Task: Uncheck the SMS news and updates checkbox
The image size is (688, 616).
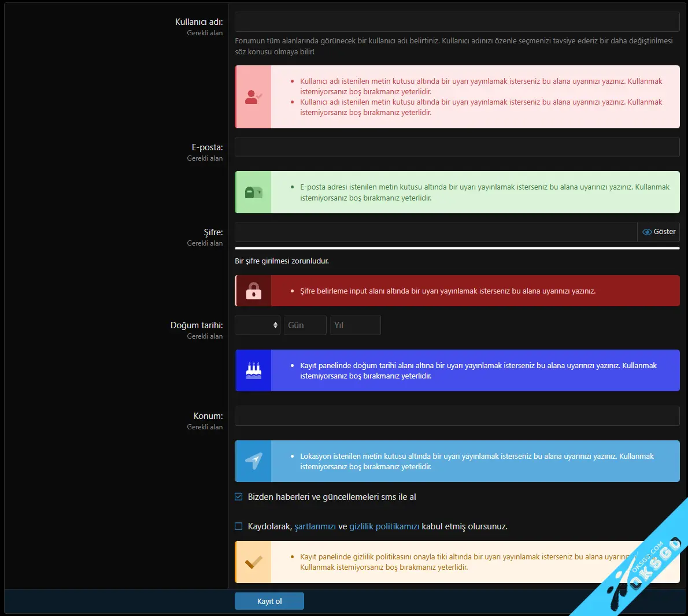Action: [x=239, y=497]
